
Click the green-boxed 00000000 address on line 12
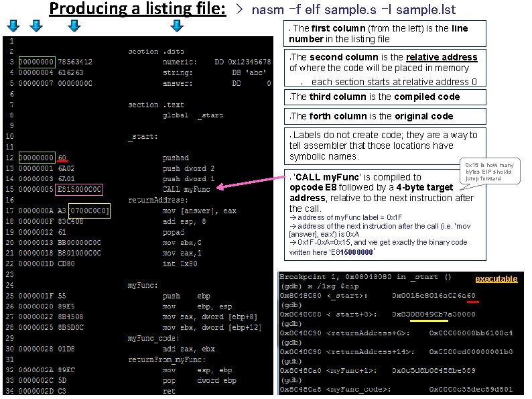tap(37, 158)
